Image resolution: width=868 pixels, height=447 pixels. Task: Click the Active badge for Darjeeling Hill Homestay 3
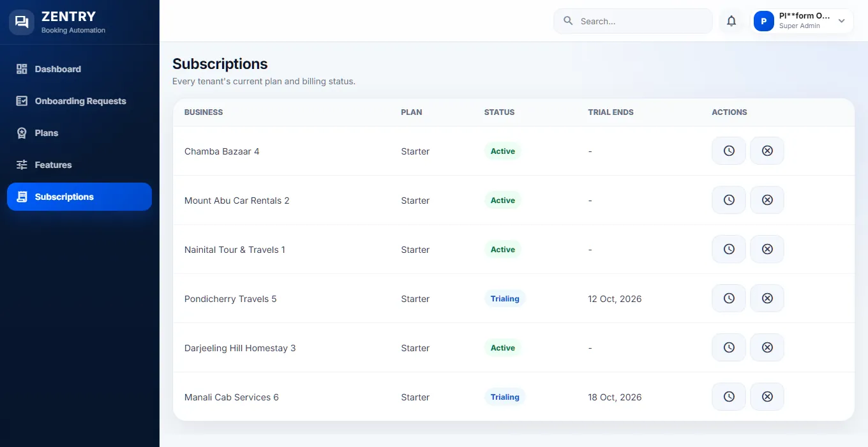coord(503,348)
